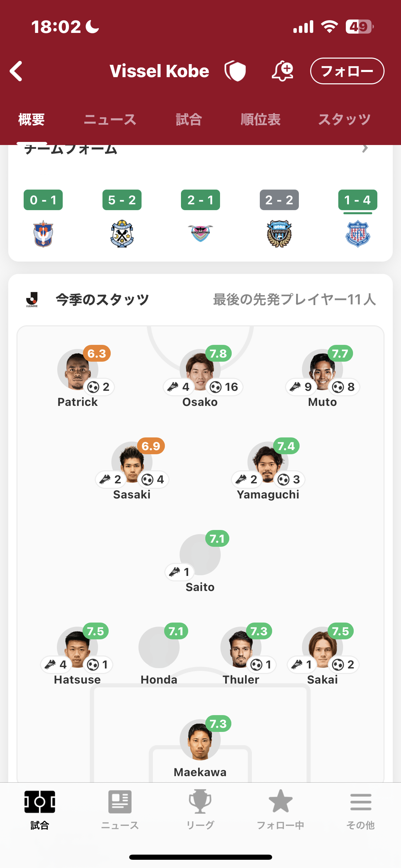Switch to the ニュース top tab
This screenshot has height=868, width=401.
[110, 120]
